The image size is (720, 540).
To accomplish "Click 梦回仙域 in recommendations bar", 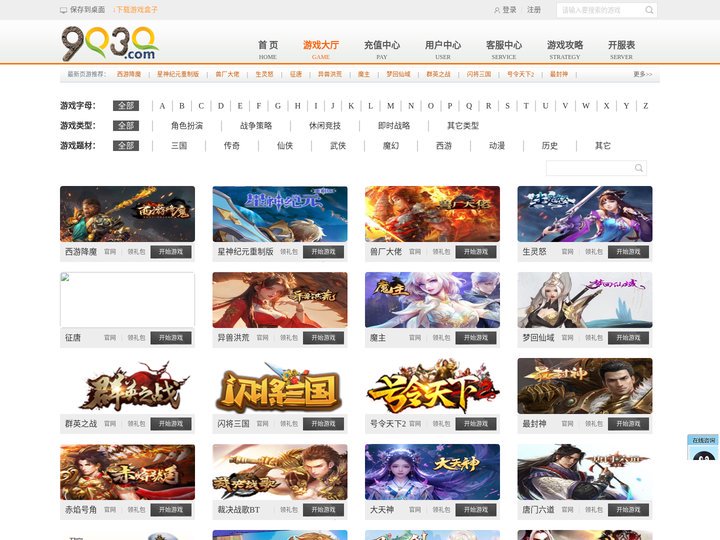I will [x=398, y=74].
